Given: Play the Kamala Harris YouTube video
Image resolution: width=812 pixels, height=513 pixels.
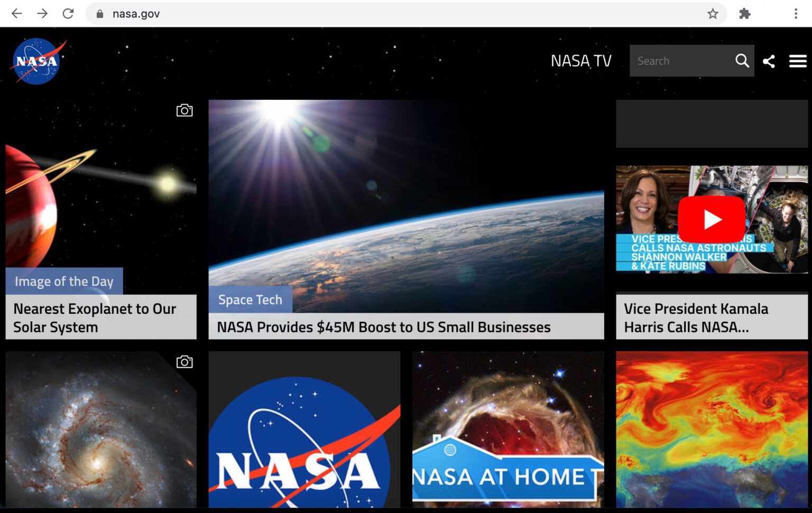Looking at the screenshot, I should click(712, 219).
